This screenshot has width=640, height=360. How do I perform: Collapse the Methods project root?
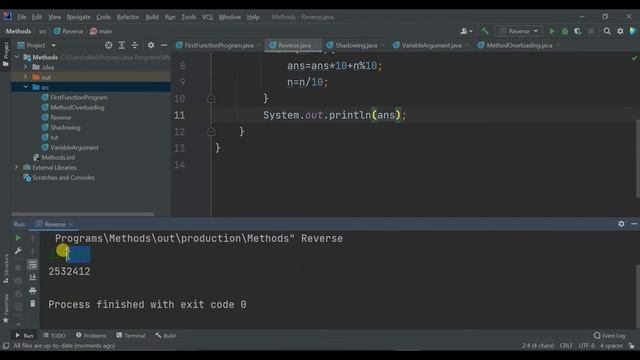pos(17,57)
